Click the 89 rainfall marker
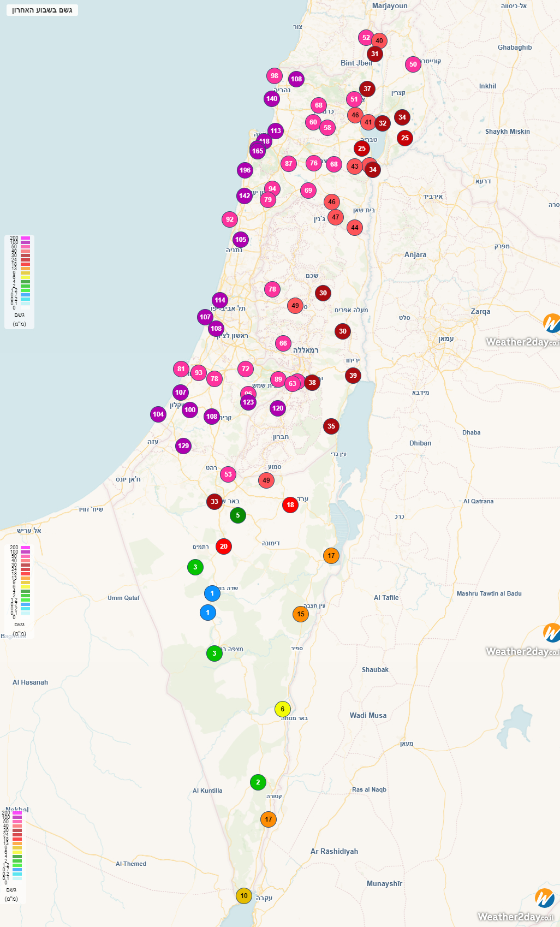The height and width of the screenshot is (927, 560). coord(278,379)
